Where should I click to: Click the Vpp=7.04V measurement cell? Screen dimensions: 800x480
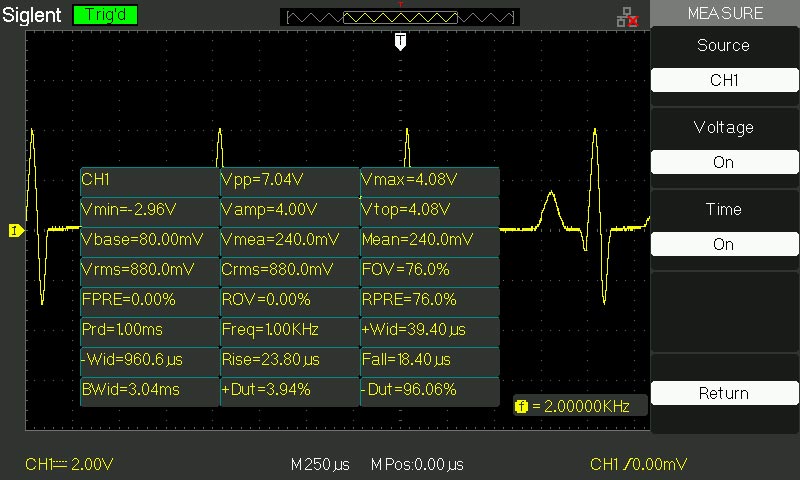[289, 180]
